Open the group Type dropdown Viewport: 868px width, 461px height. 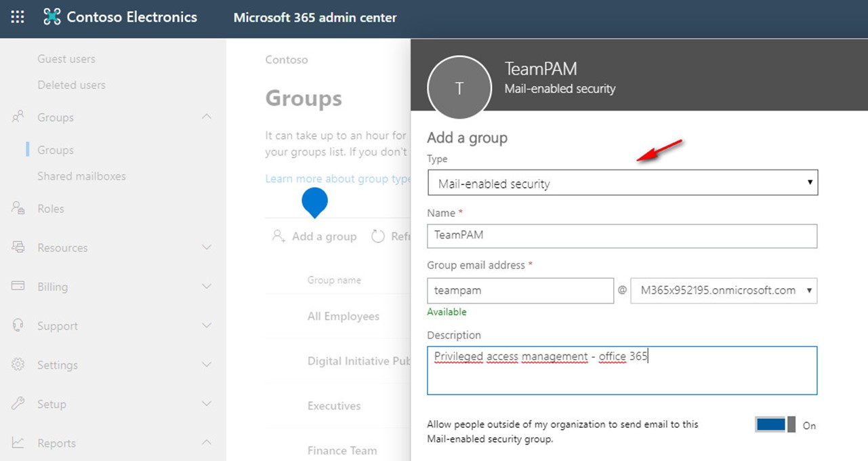[623, 183]
